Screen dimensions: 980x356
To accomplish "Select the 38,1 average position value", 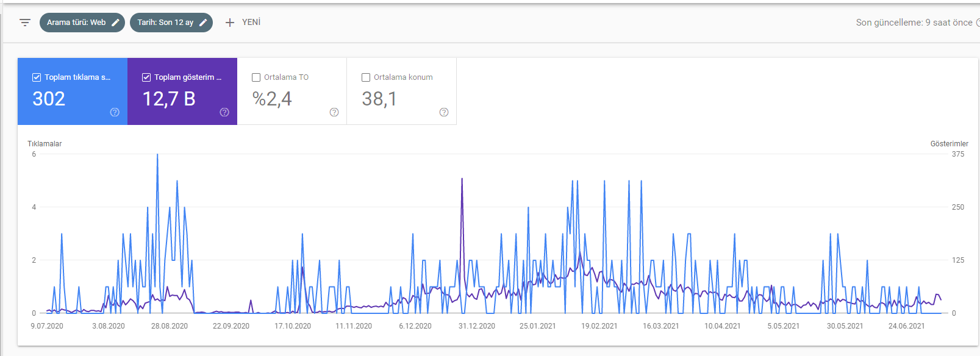I will (x=379, y=99).
